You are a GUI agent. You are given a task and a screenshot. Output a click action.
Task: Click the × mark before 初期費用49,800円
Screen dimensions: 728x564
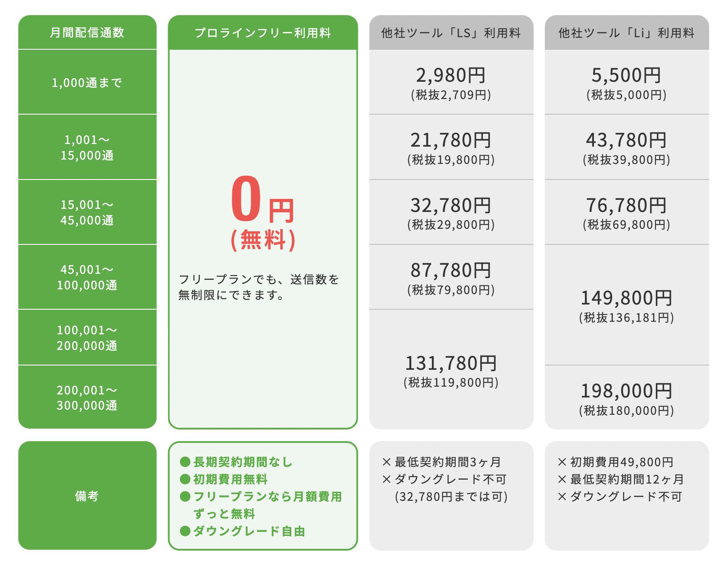(562, 462)
